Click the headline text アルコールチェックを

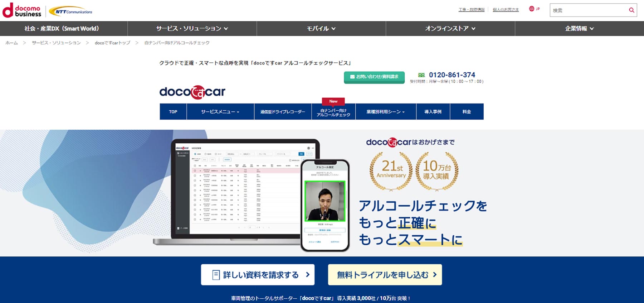(423, 206)
